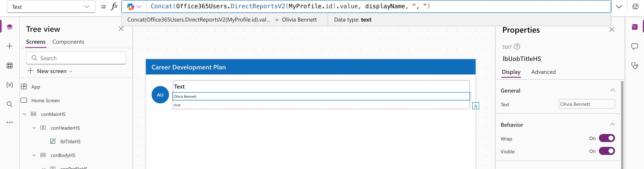Click the Career Development Plan header label
The height and width of the screenshot is (169, 644).
189,67
